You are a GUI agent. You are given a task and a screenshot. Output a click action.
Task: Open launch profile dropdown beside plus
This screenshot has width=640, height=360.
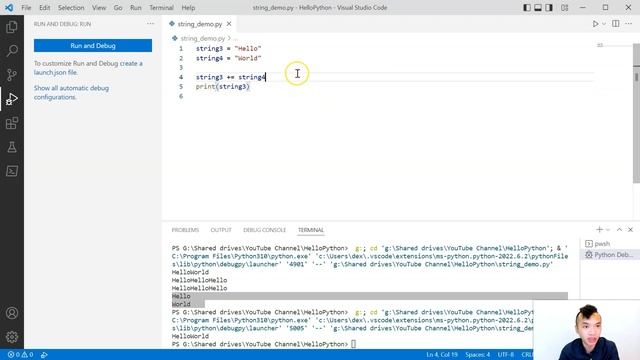(x=608, y=230)
